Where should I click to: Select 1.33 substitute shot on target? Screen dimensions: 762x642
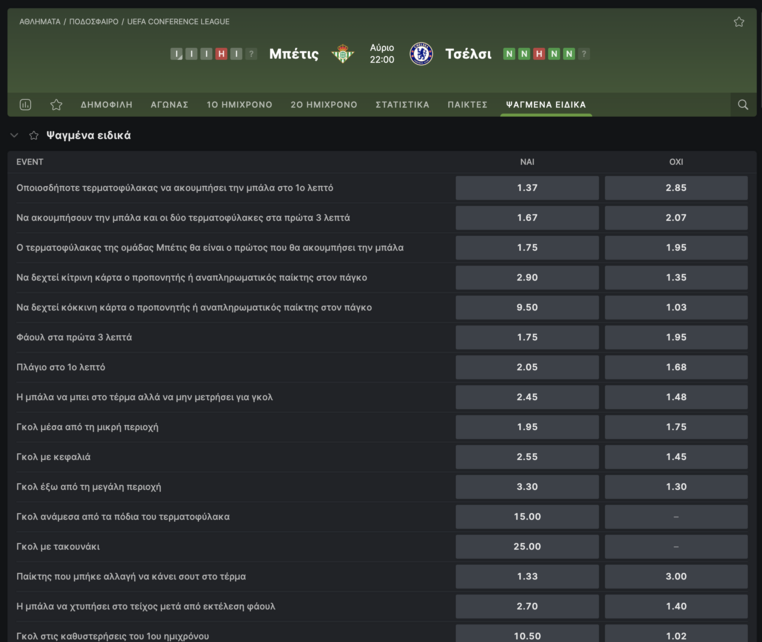pos(527,576)
